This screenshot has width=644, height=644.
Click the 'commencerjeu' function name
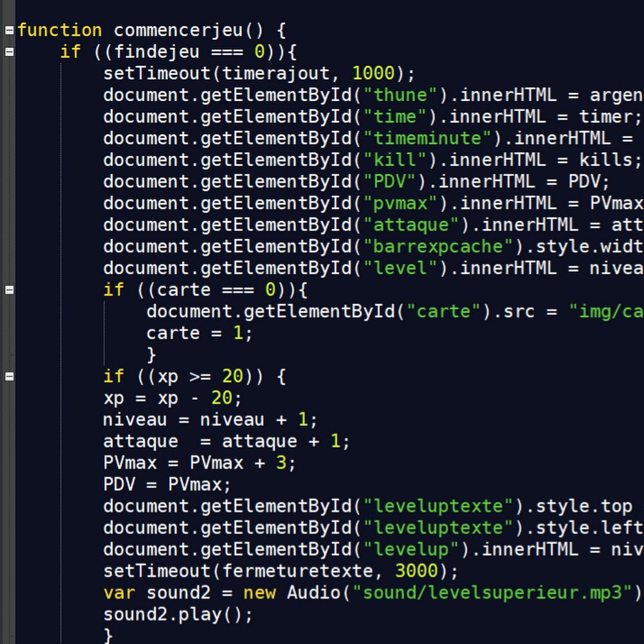pyautogui.click(x=178, y=31)
